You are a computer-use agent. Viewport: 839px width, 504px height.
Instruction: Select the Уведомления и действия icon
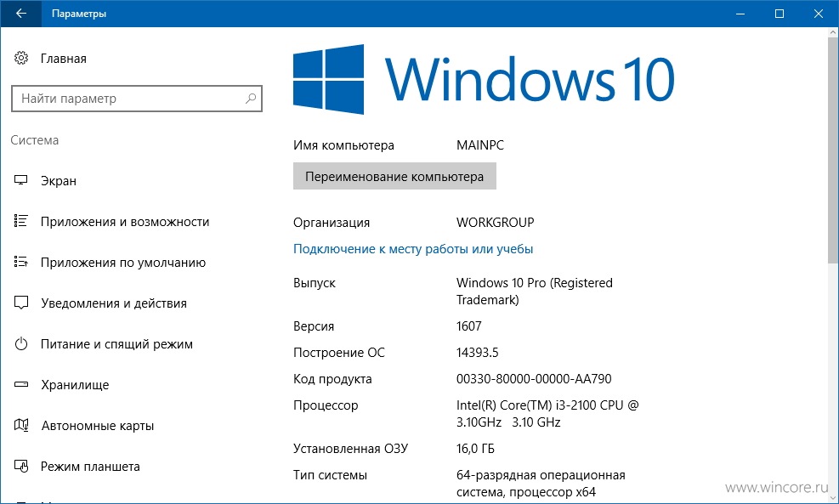21,303
